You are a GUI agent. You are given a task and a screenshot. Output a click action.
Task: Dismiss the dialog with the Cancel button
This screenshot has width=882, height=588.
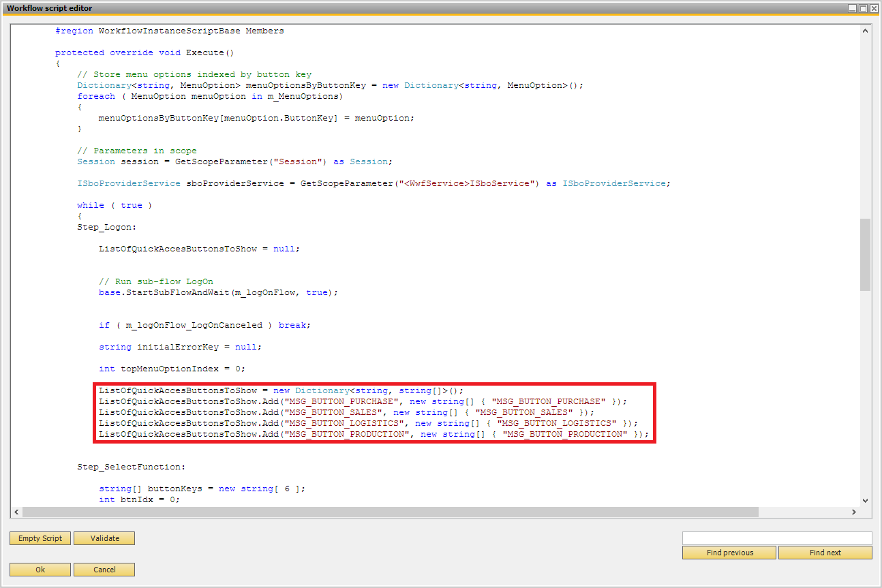click(104, 569)
